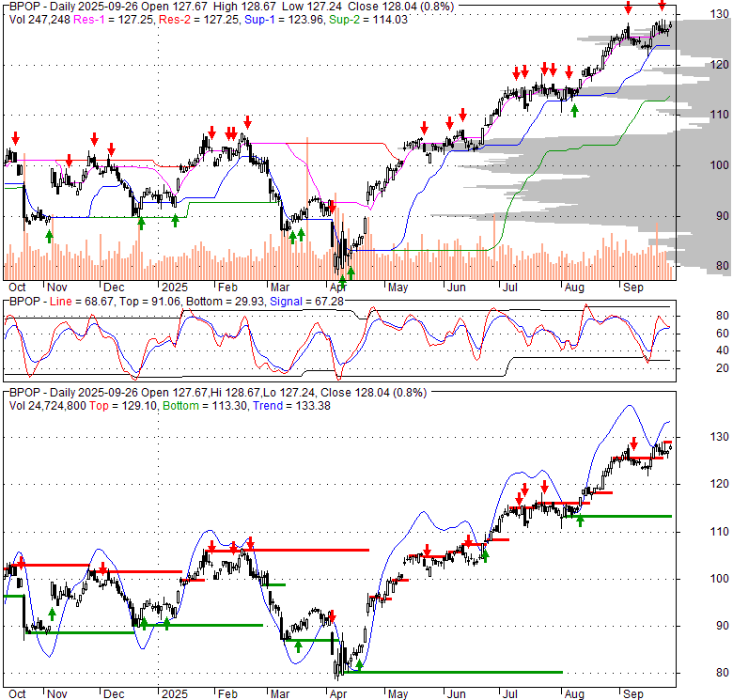Click the 'Res-2 = 127.25' legend label

[199, 20]
